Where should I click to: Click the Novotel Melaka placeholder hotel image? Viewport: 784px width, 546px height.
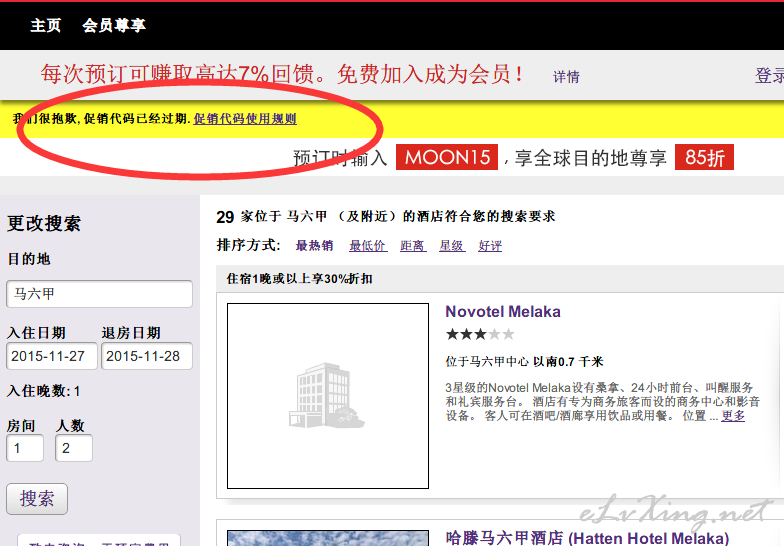point(327,396)
